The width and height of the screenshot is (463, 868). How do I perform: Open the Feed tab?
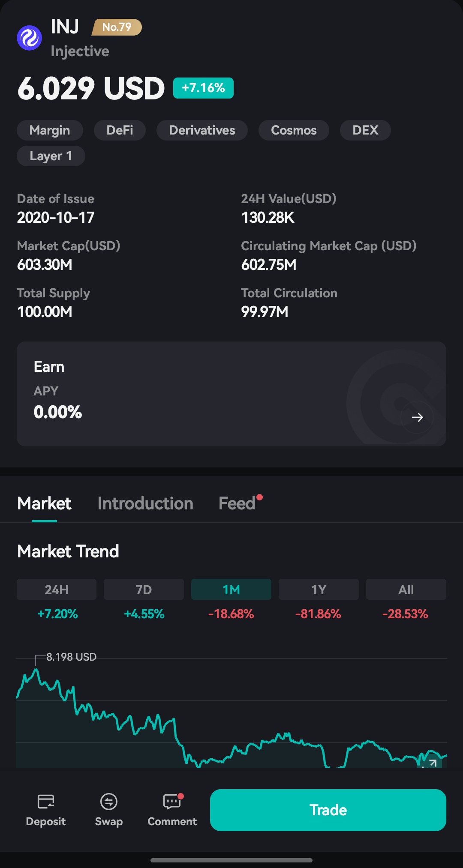(237, 503)
